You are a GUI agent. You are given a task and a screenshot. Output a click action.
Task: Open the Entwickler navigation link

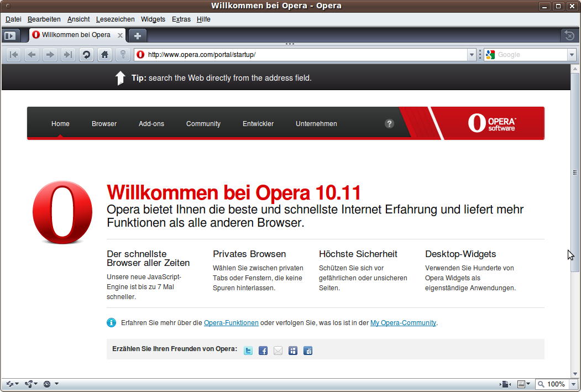tap(258, 124)
